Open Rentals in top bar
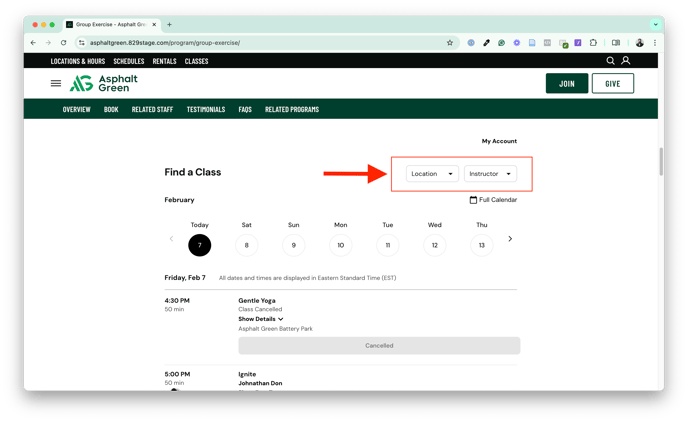Image resolution: width=688 pixels, height=422 pixels. coord(165,61)
